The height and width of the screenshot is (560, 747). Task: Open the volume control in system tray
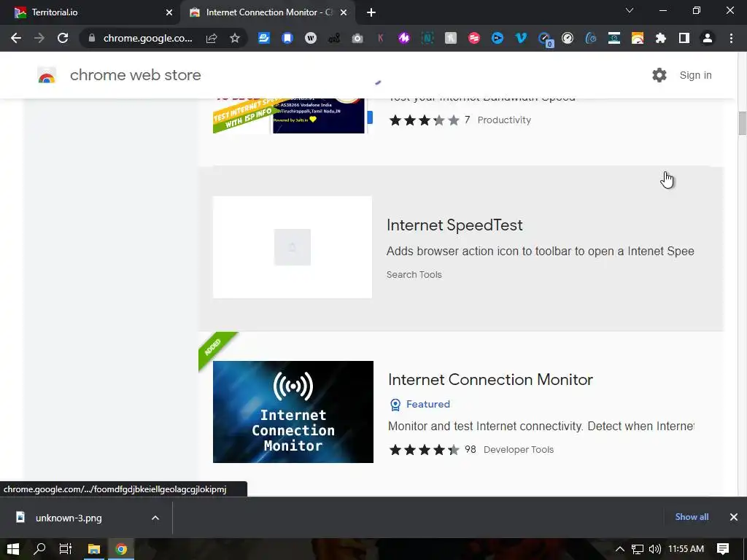tap(655, 549)
